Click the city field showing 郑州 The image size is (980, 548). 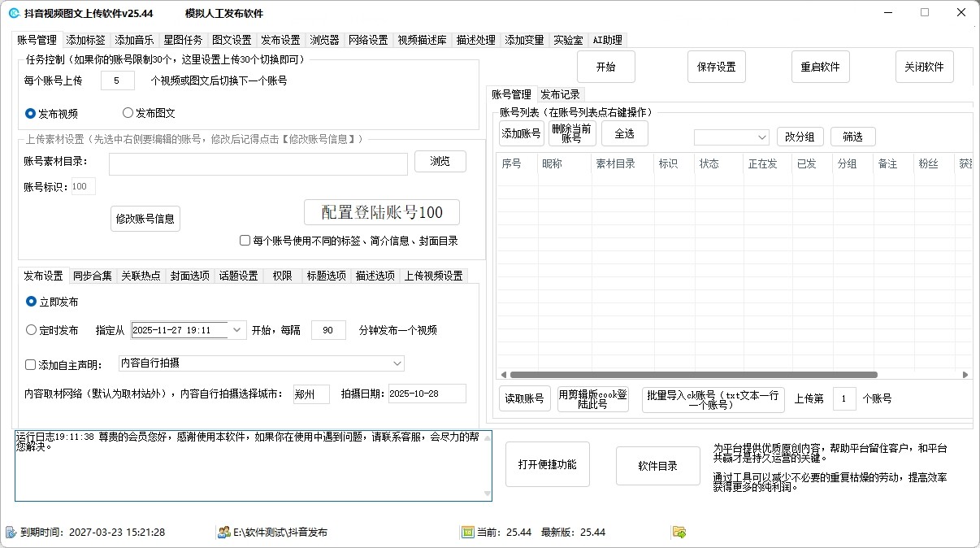pyautogui.click(x=311, y=394)
